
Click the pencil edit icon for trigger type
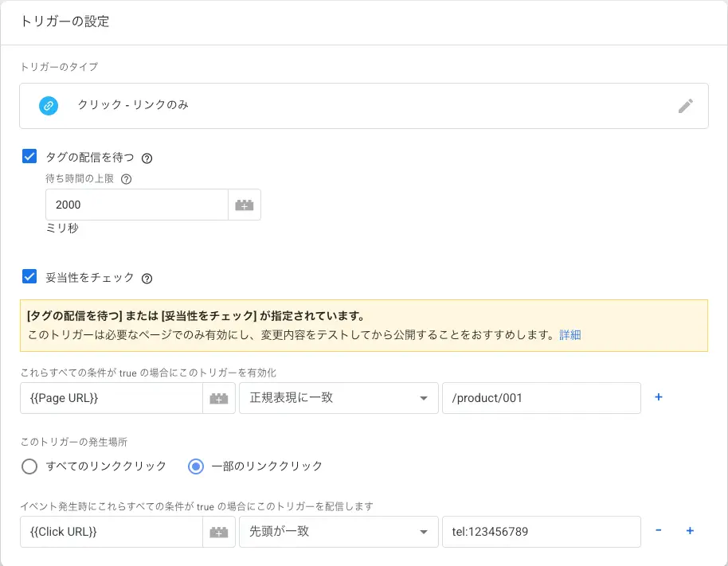(x=685, y=106)
